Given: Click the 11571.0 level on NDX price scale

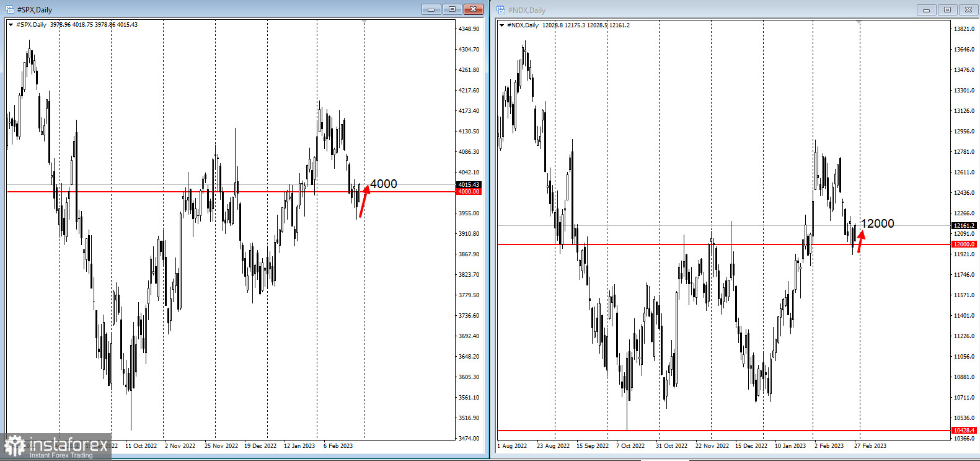Looking at the screenshot, I should [x=964, y=295].
